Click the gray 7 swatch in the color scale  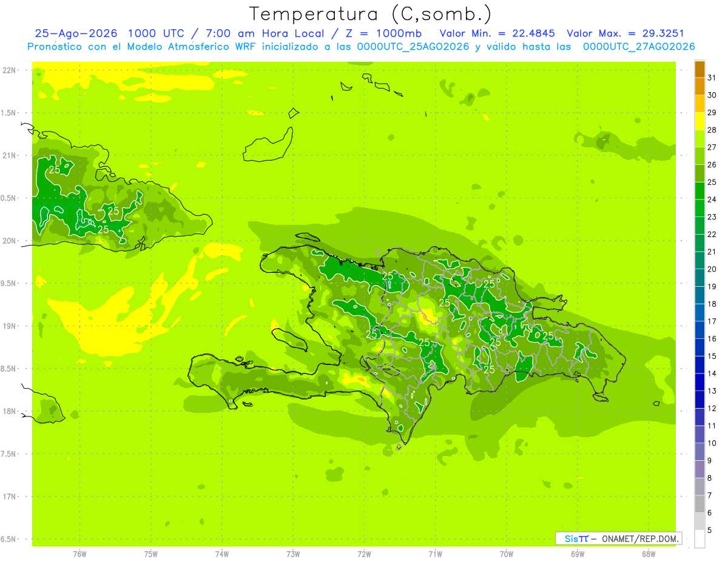[699, 487]
